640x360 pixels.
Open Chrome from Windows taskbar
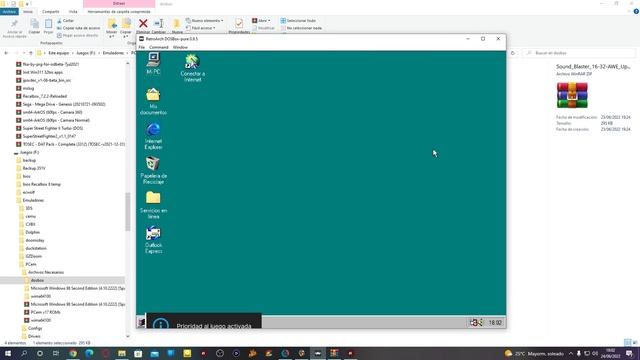73,353
